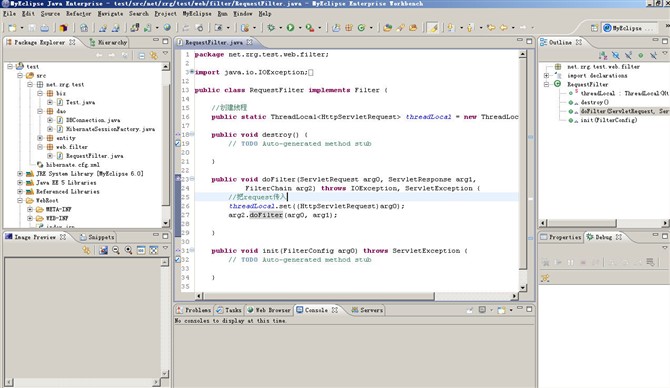The width and height of the screenshot is (670, 388).
Task: Toggle Hide Non-Public Members in Outline
Action: [641, 56]
